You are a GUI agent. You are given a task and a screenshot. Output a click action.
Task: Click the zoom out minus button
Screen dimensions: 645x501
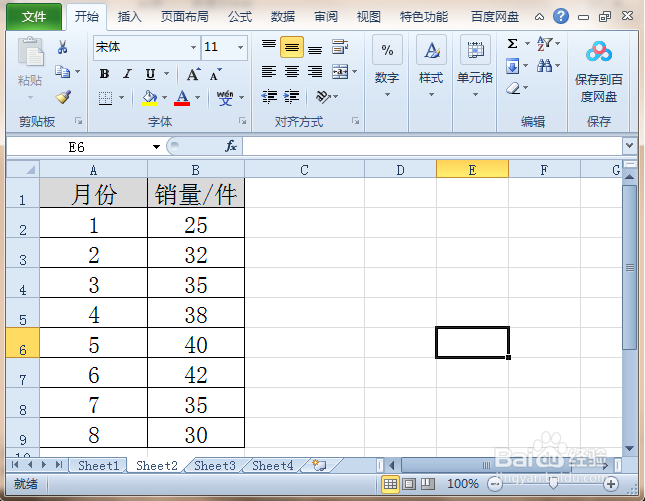click(494, 485)
